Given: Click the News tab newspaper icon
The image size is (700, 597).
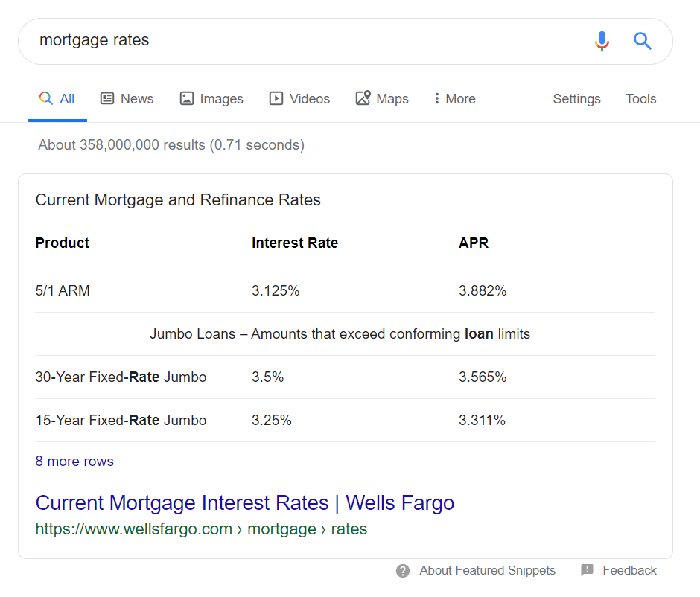Looking at the screenshot, I should (x=107, y=98).
